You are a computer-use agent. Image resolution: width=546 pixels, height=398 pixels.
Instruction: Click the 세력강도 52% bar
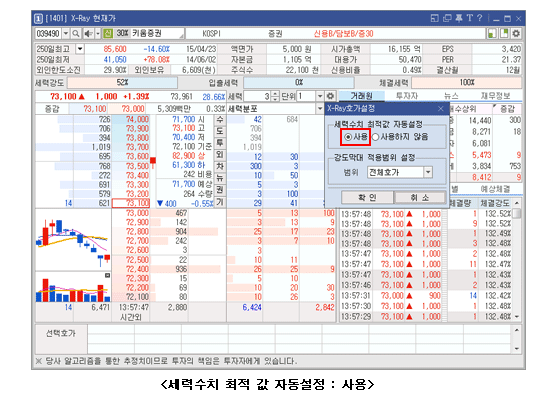122,83
